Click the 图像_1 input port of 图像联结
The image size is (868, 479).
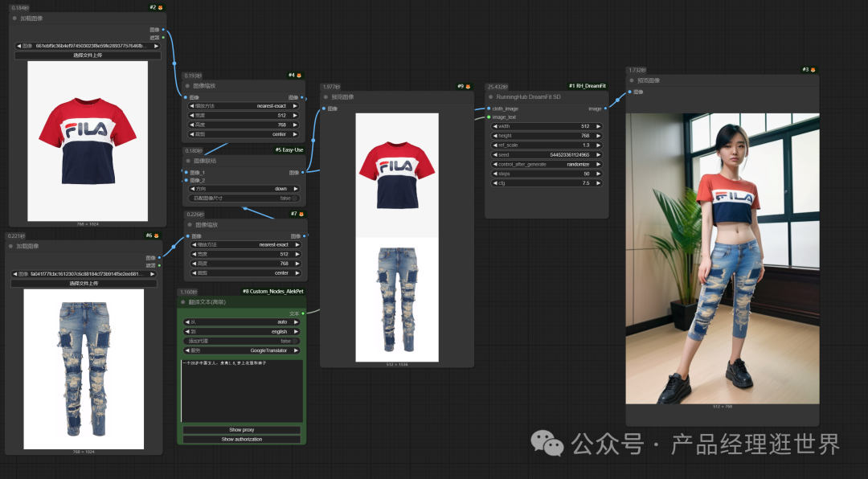pos(186,172)
